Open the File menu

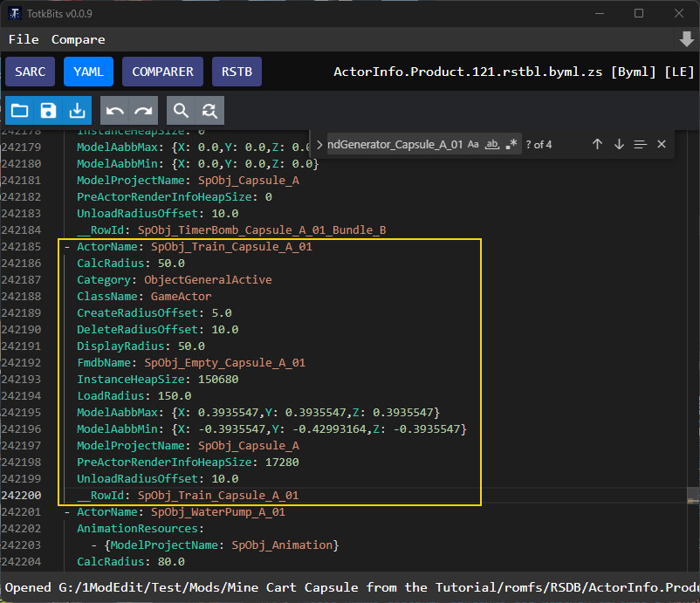[x=23, y=38]
